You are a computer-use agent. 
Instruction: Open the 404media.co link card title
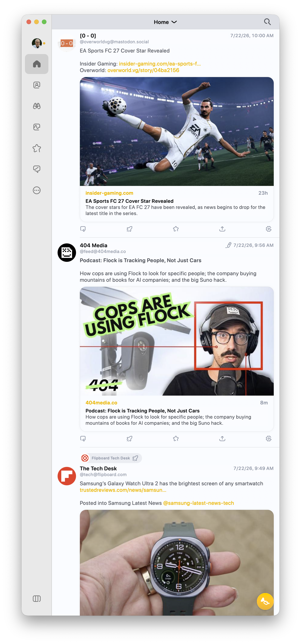click(x=142, y=411)
